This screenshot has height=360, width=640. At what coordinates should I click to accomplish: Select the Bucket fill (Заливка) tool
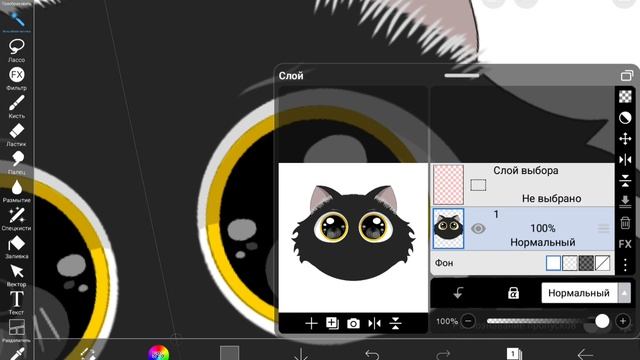click(x=16, y=247)
